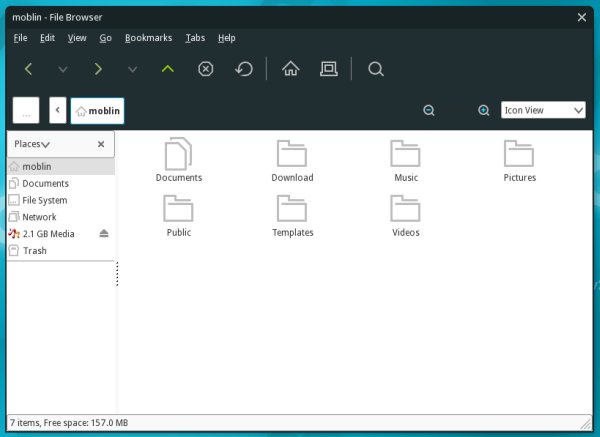Eject the 2.1 GB Media volume
This screenshot has width=600, height=437.
click(104, 233)
